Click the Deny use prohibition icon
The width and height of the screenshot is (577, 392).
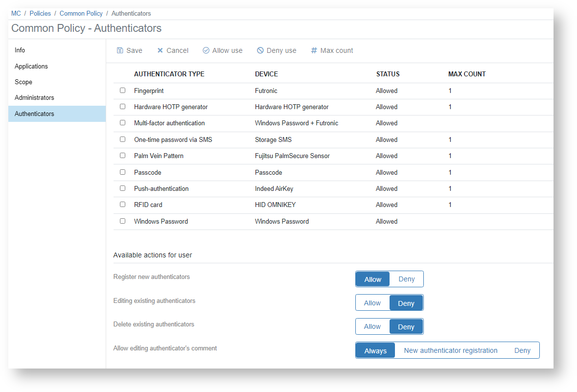(260, 50)
